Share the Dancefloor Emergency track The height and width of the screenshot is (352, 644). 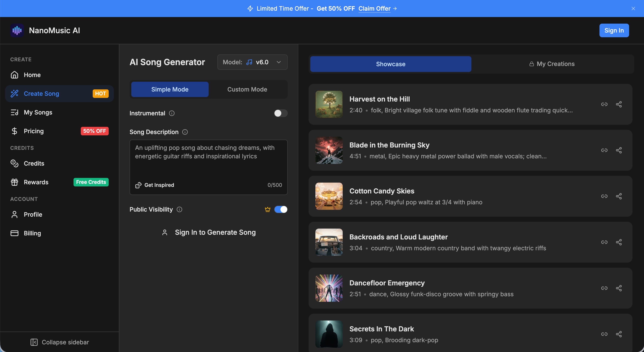click(619, 288)
